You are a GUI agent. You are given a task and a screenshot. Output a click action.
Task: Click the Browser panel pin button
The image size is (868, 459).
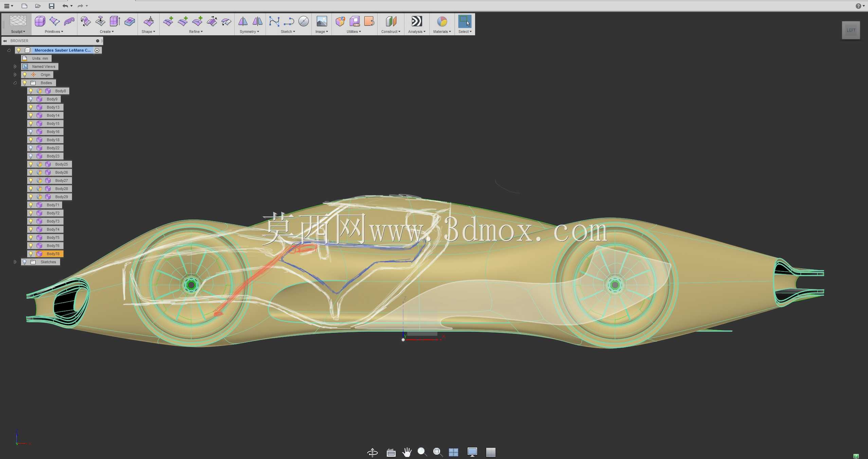[97, 41]
